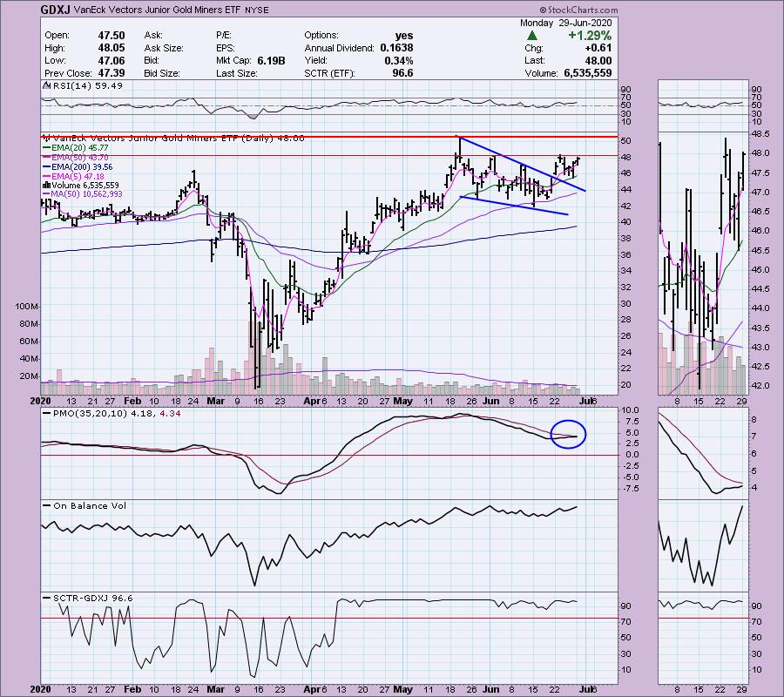Screen dimensions: 784x697
Task: Click the Volume 6,535,559 legend entry on chart
Action: click(81, 185)
